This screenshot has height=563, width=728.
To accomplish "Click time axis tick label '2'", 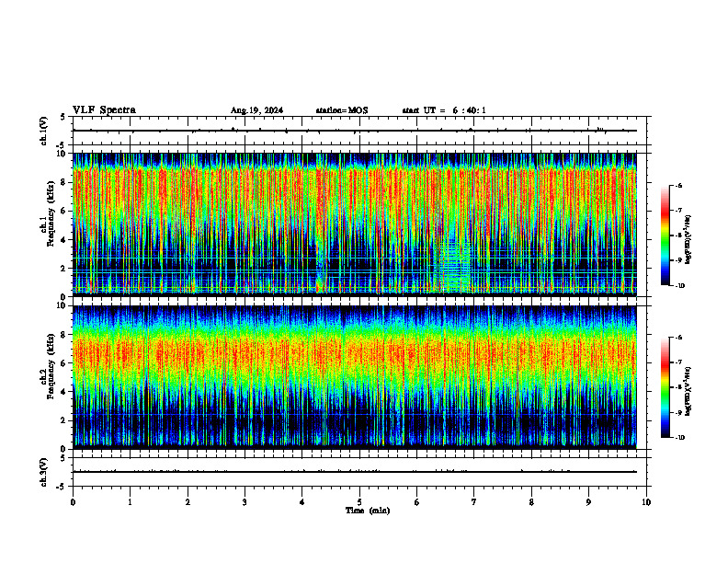I will pos(188,502).
